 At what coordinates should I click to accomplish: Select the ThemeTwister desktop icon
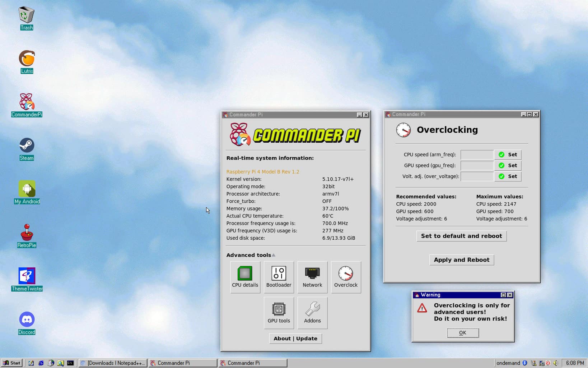27,279
